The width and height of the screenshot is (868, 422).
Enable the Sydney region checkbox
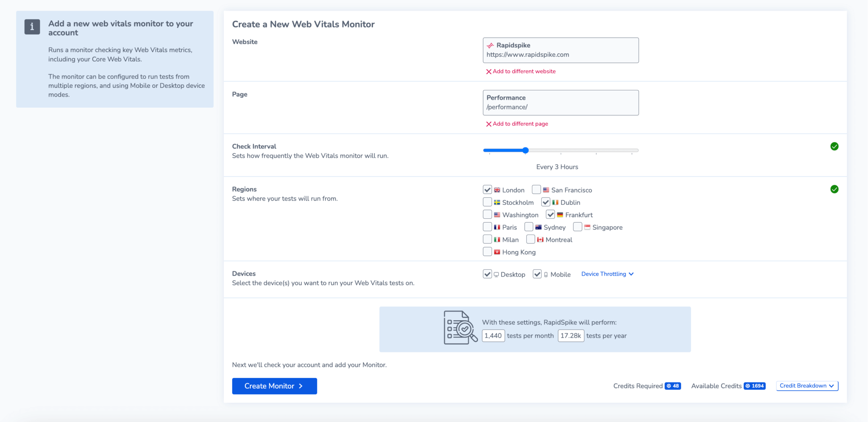pyautogui.click(x=529, y=227)
